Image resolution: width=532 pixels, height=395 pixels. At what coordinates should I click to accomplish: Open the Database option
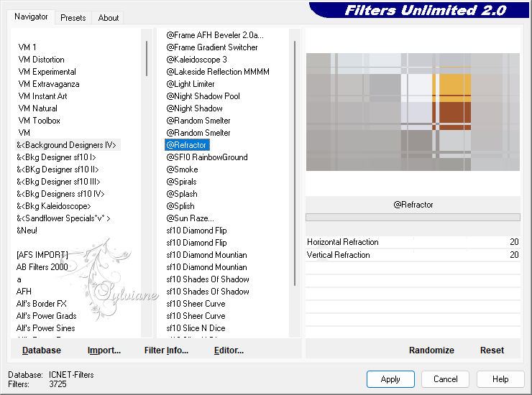tap(42, 350)
